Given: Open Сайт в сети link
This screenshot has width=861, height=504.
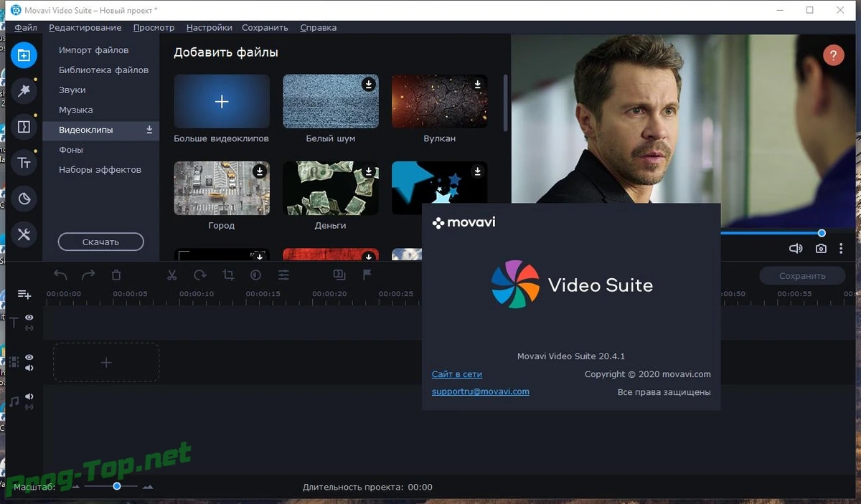Looking at the screenshot, I should (x=457, y=374).
